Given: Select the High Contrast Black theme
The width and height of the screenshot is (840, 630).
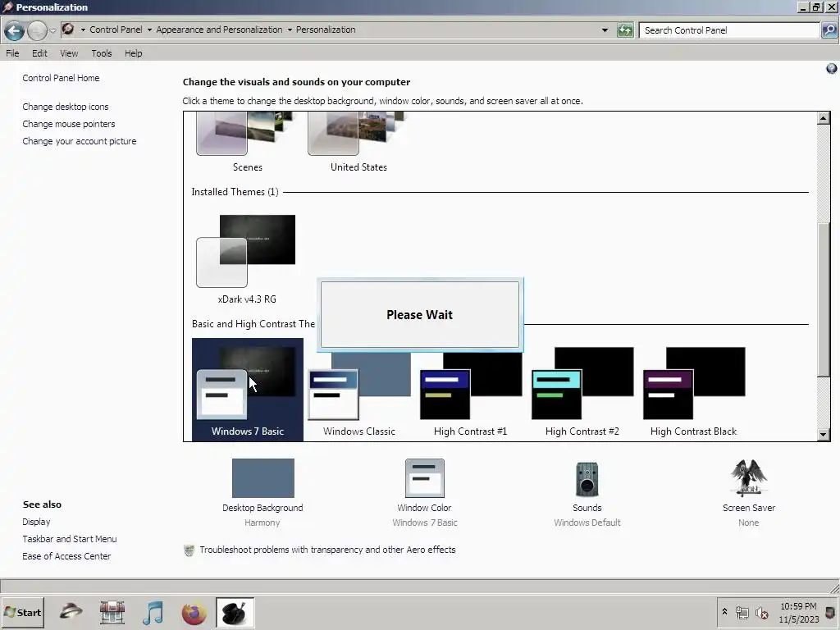Looking at the screenshot, I should coord(694,393).
